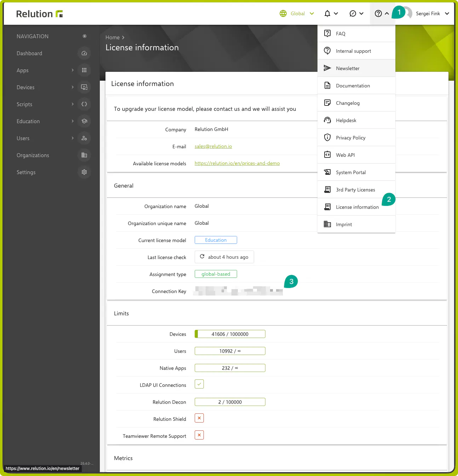Open the Sergei Fink user dropdown arrow

point(447,13)
